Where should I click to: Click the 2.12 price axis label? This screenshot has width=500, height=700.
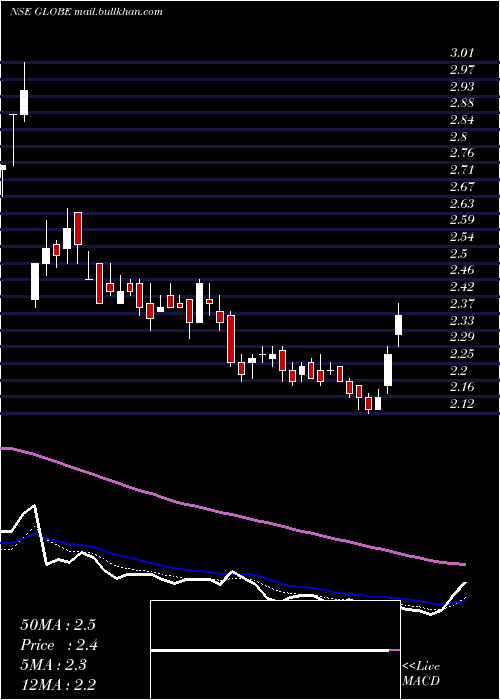(462, 404)
